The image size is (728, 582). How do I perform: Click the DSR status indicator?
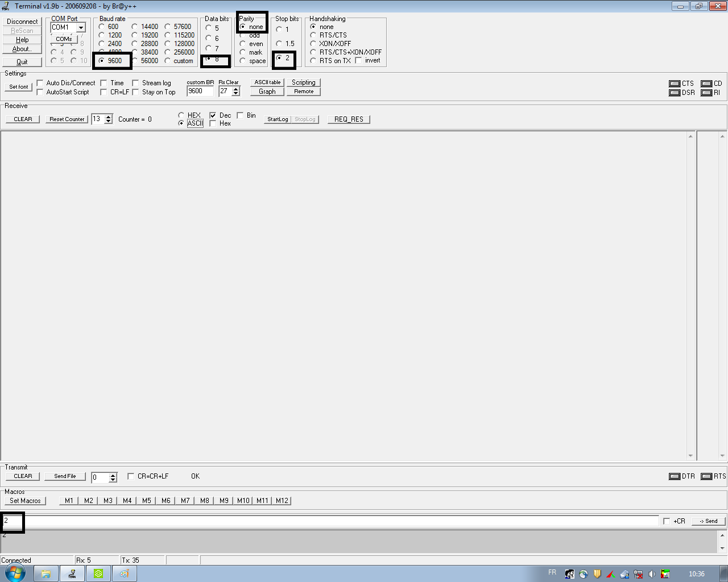tap(675, 93)
